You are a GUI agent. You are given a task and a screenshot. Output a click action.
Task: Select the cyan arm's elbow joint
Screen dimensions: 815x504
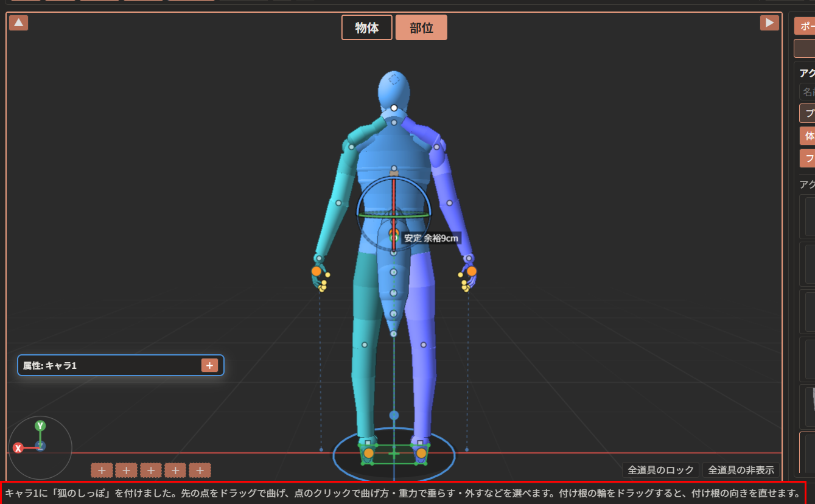pyautogui.click(x=338, y=203)
